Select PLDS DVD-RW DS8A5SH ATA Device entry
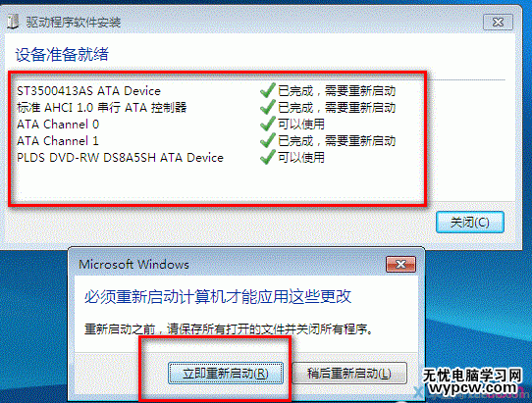The height and width of the screenshot is (403, 532). click(x=120, y=157)
